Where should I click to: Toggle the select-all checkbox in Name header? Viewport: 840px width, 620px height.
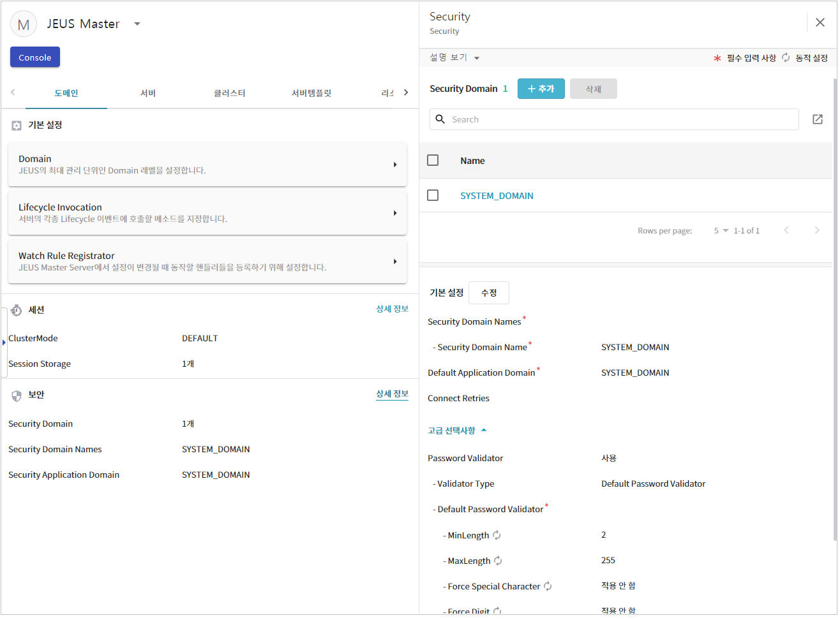[x=433, y=160]
